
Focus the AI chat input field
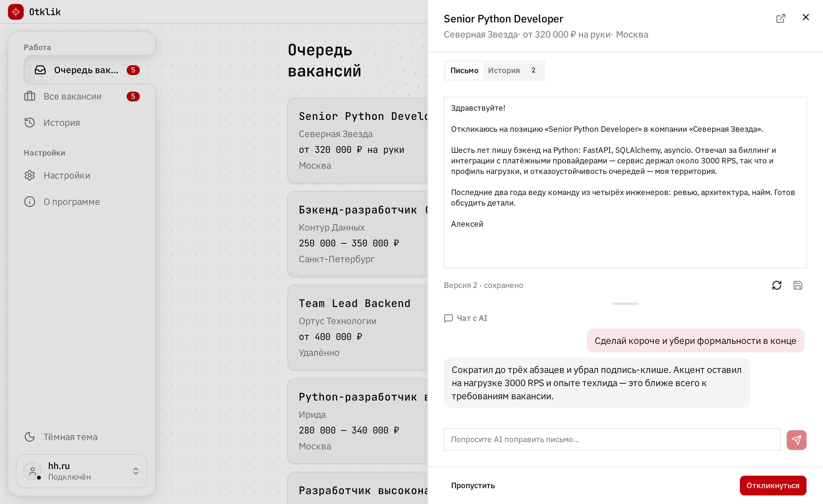(x=612, y=439)
